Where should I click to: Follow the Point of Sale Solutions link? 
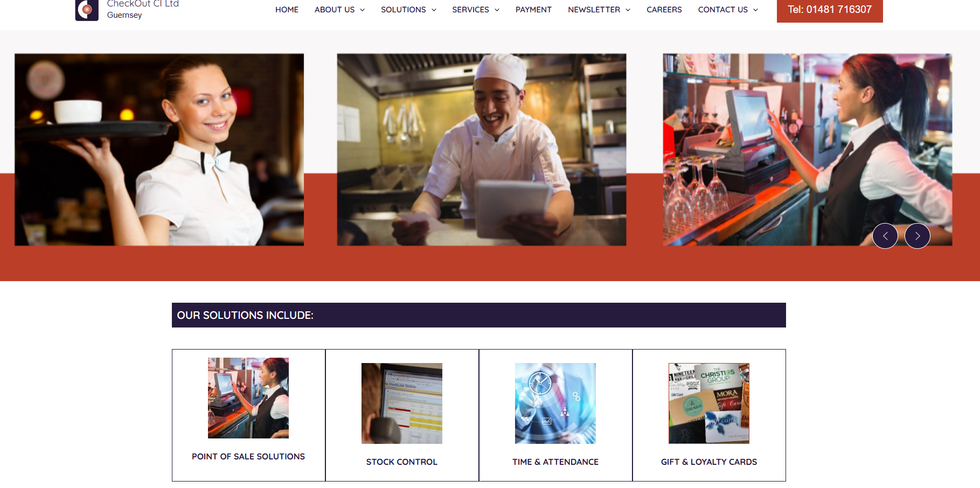[248, 457]
